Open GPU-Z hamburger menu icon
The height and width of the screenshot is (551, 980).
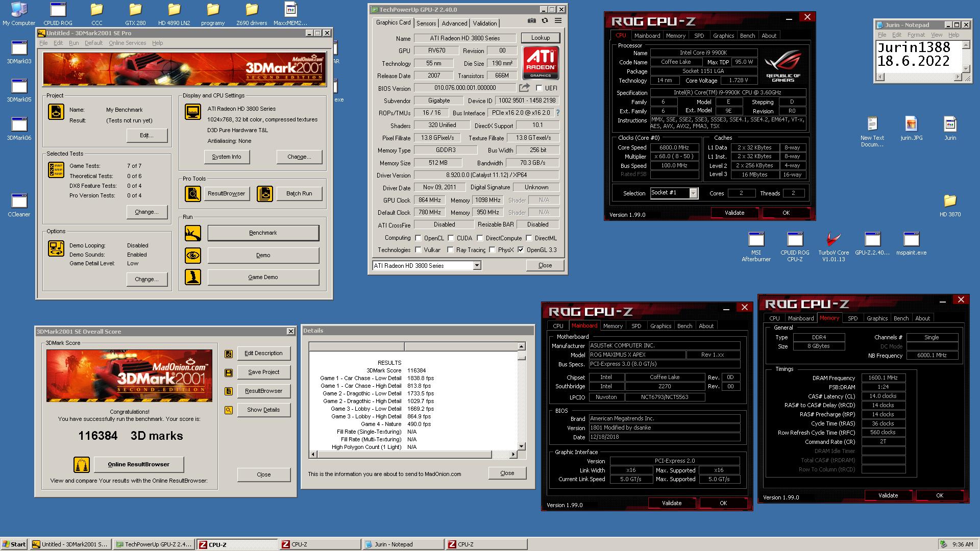[558, 21]
